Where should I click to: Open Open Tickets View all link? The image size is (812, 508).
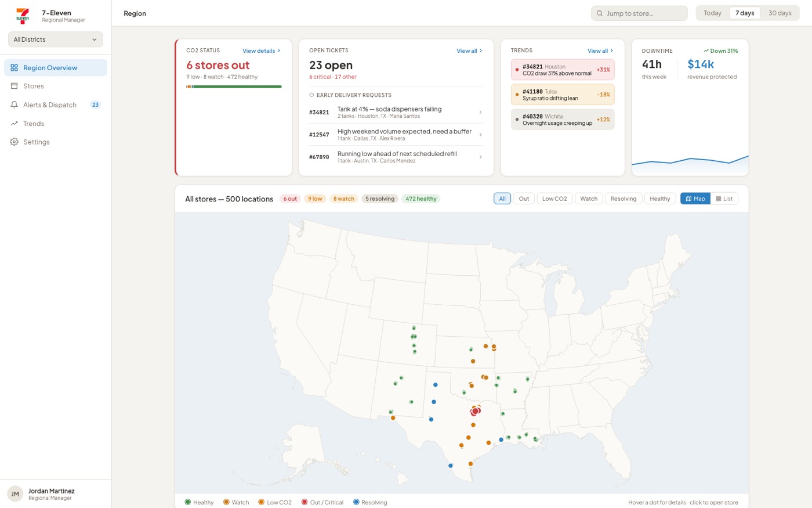pyautogui.click(x=469, y=51)
